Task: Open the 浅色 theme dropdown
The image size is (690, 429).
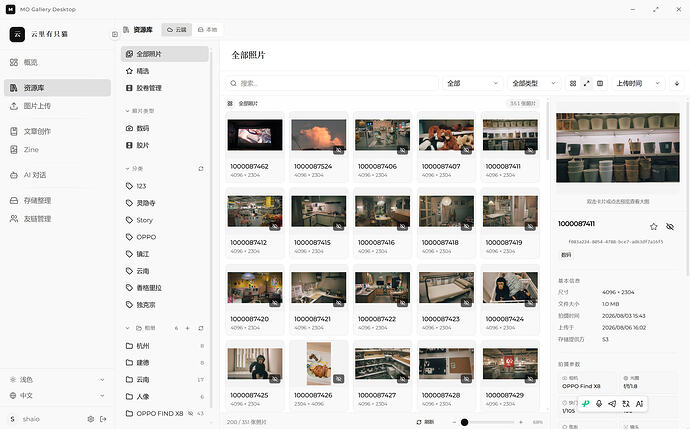Action: coord(57,379)
